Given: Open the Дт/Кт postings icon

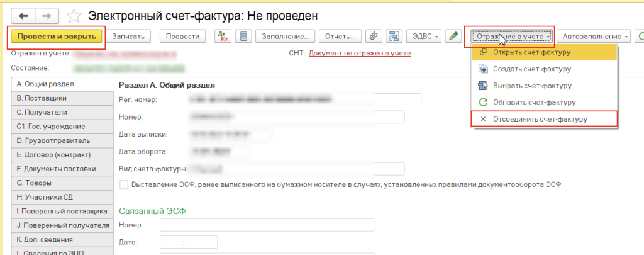Looking at the screenshot, I should (223, 37).
